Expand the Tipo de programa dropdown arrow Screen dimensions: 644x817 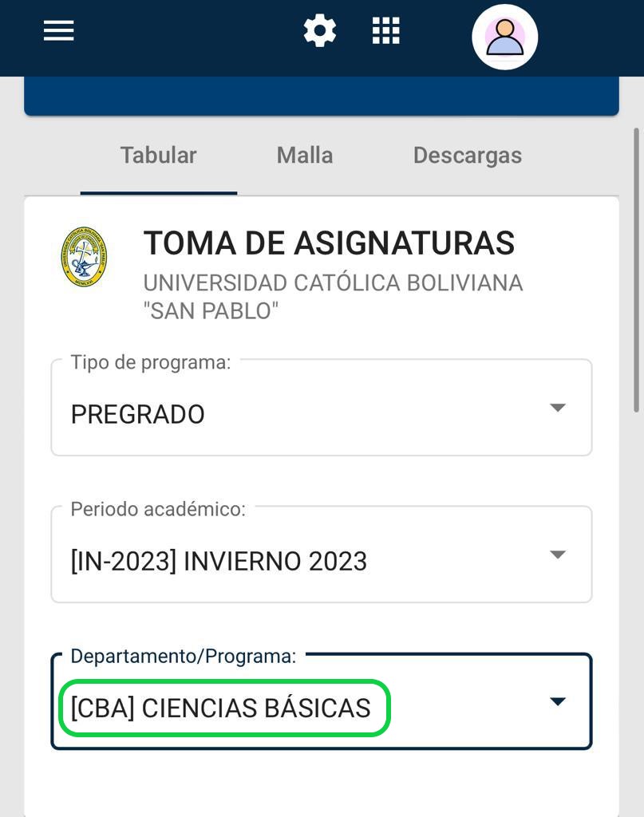click(x=558, y=408)
